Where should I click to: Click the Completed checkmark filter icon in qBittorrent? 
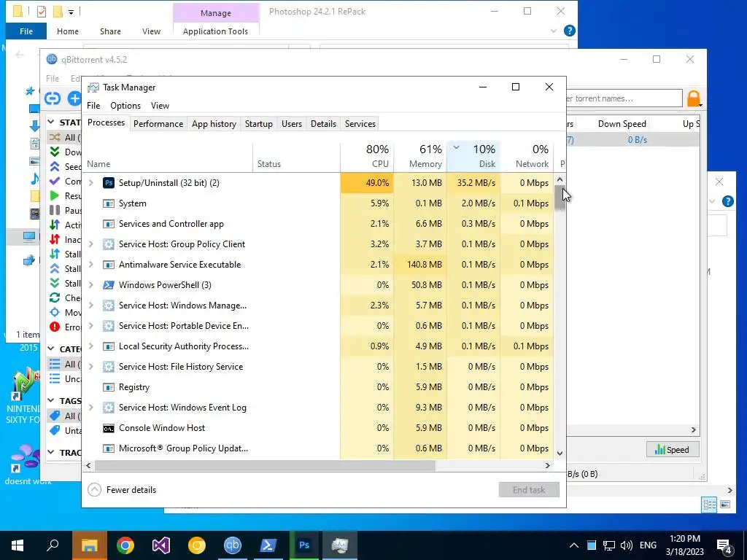pyautogui.click(x=55, y=181)
